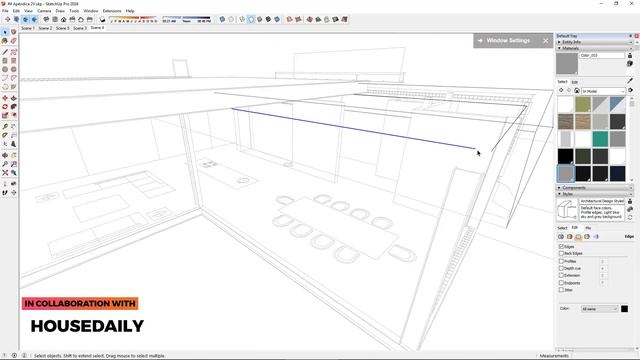The height and width of the screenshot is (360, 640).
Task: Enable Back Edges checkbox
Action: [x=561, y=253]
